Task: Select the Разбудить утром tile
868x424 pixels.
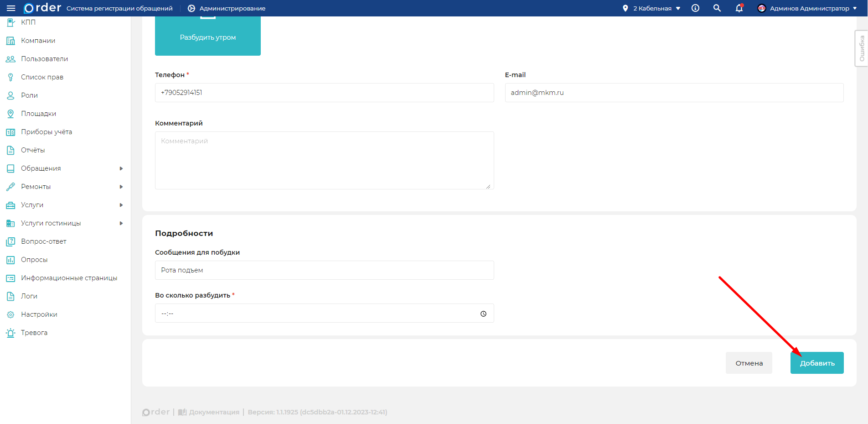Action: click(208, 37)
